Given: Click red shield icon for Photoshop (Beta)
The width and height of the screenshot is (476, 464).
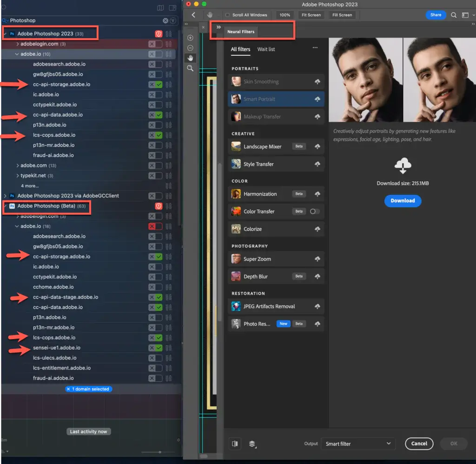Looking at the screenshot, I should [x=159, y=206].
